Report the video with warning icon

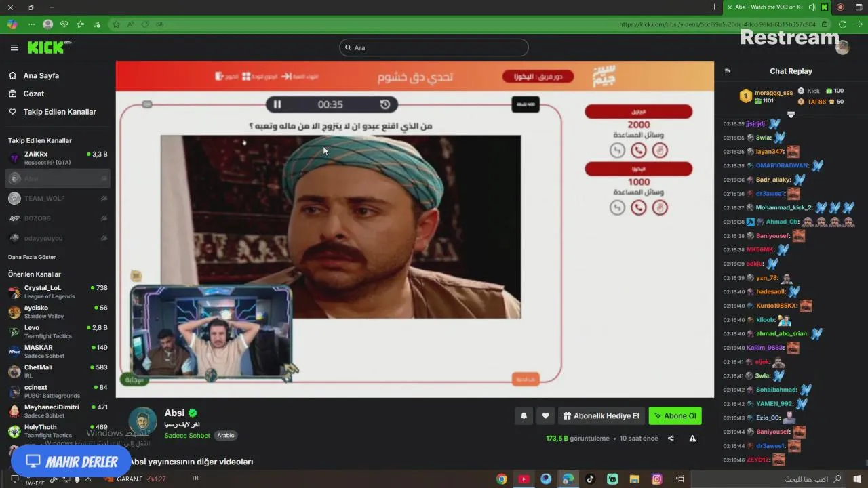692,439
